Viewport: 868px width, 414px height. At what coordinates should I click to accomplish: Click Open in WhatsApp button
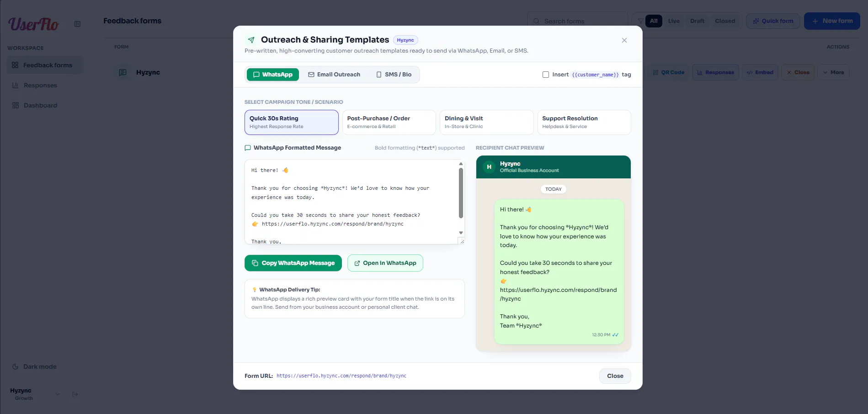coord(385,263)
